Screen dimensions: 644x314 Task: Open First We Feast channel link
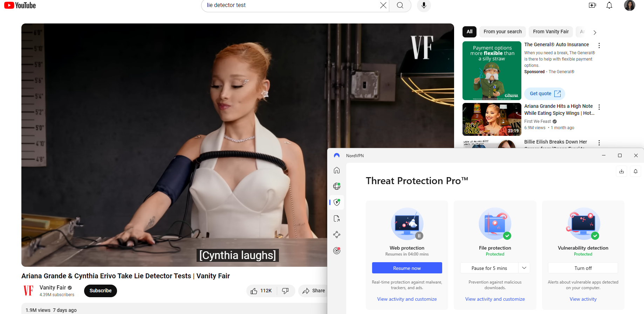(537, 121)
